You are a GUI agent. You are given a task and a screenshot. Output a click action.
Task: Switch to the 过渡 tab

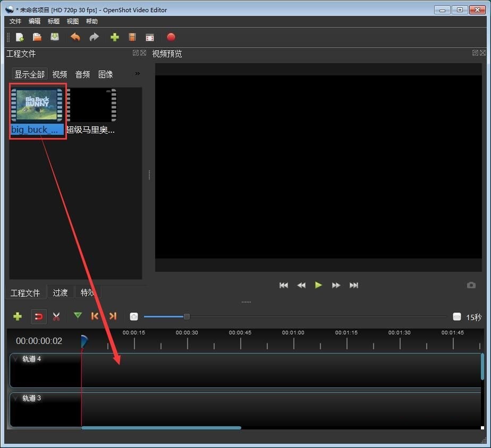pyautogui.click(x=60, y=293)
